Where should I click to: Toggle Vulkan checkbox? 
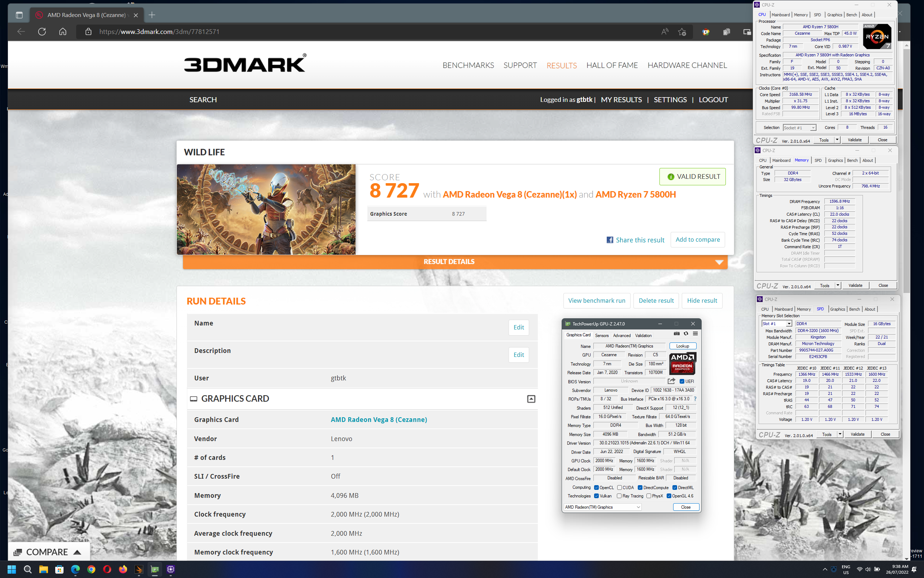[596, 496]
